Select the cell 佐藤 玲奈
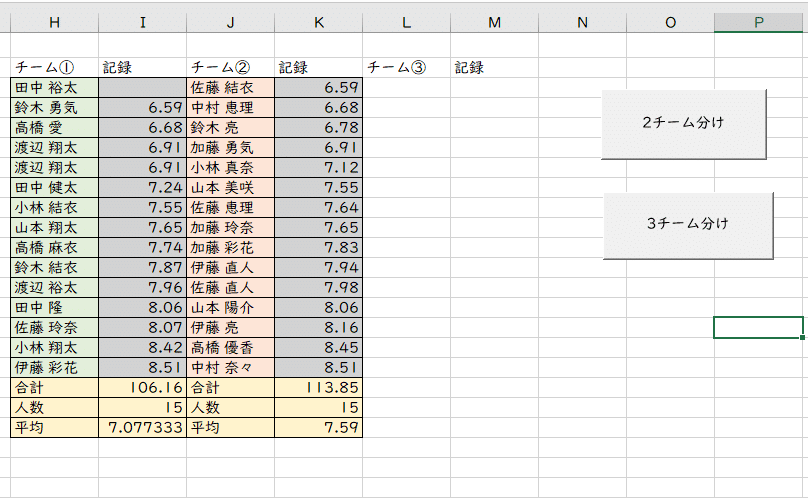Image resolution: width=808 pixels, height=498 pixels. point(54,328)
